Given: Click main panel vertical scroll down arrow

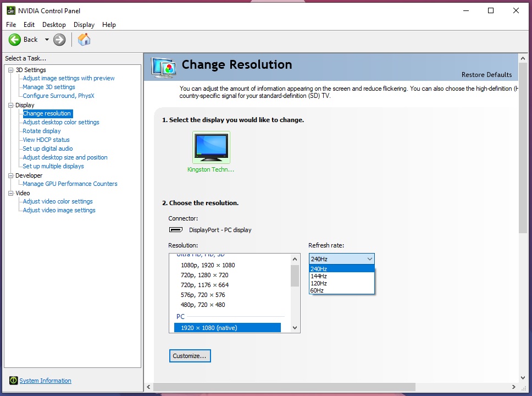Looking at the screenshot, I should click(x=523, y=378).
